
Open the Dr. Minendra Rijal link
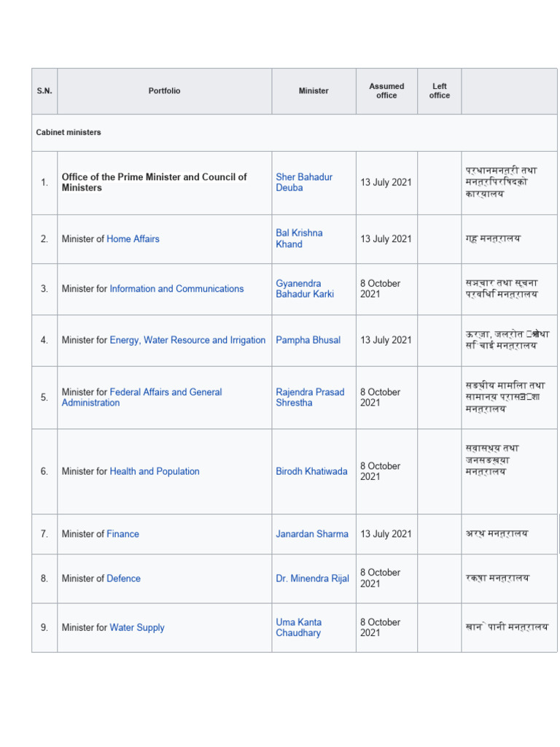pyautogui.click(x=312, y=578)
